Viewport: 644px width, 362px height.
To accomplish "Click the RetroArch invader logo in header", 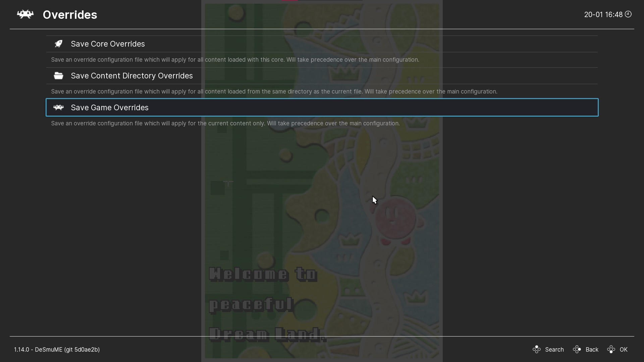I will tap(25, 14).
